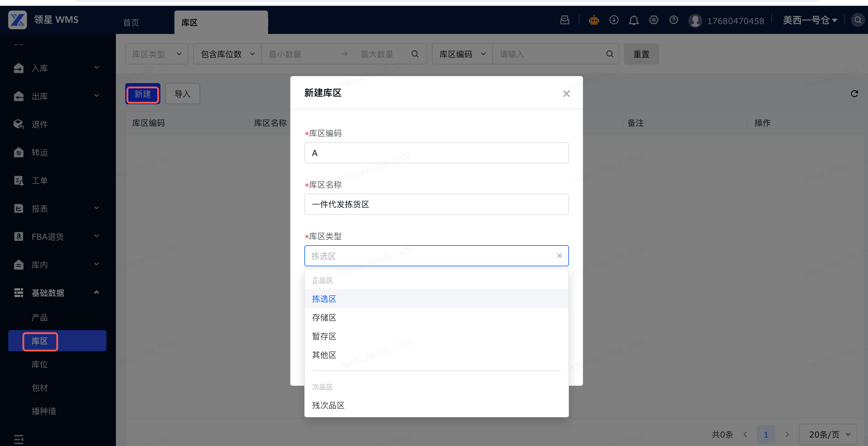The width and height of the screenshot is (868, 446).
Task: Click the header search magnifier icon
Action: 857,20
